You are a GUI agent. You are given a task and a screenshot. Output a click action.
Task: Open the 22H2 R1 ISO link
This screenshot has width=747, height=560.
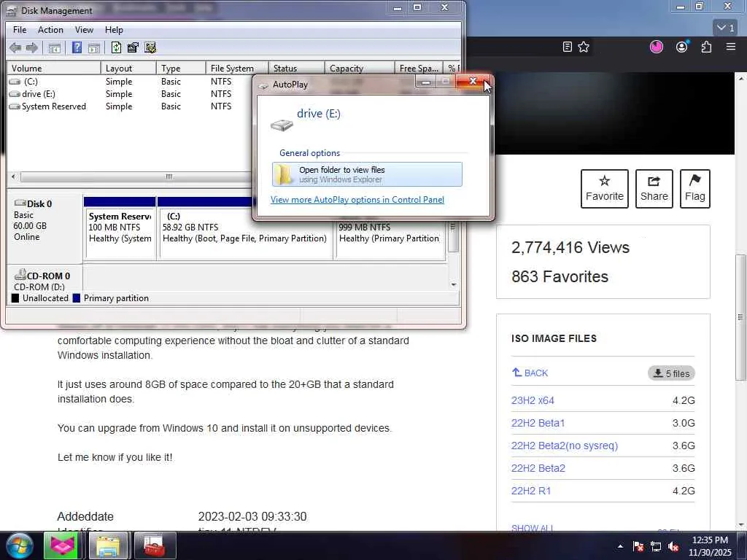click(x=531, y=491)
